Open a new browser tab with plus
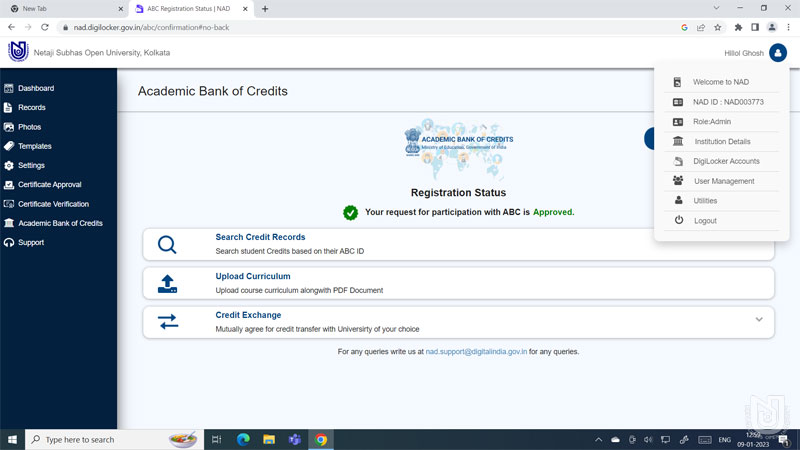This screenshot has width=800, height=450. tap(265, 9)
